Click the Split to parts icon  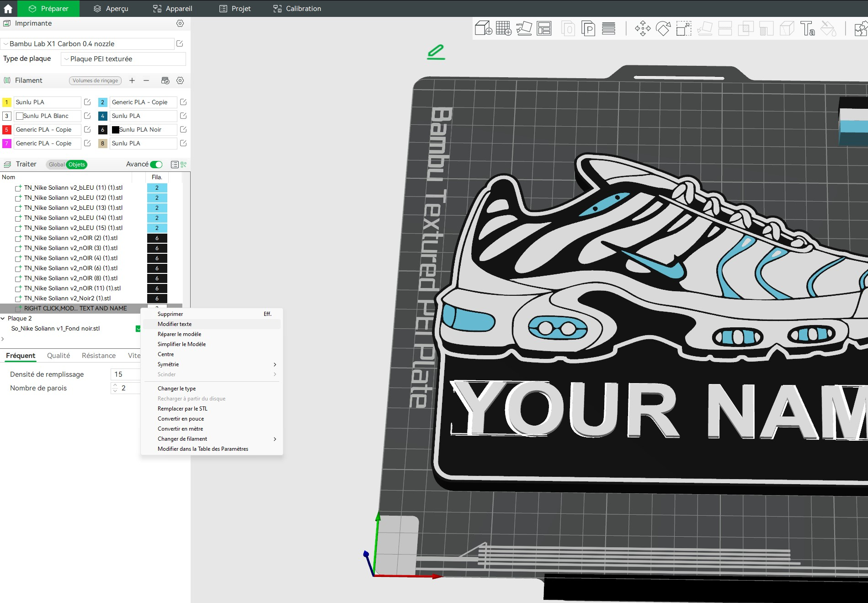coord(588,28)
